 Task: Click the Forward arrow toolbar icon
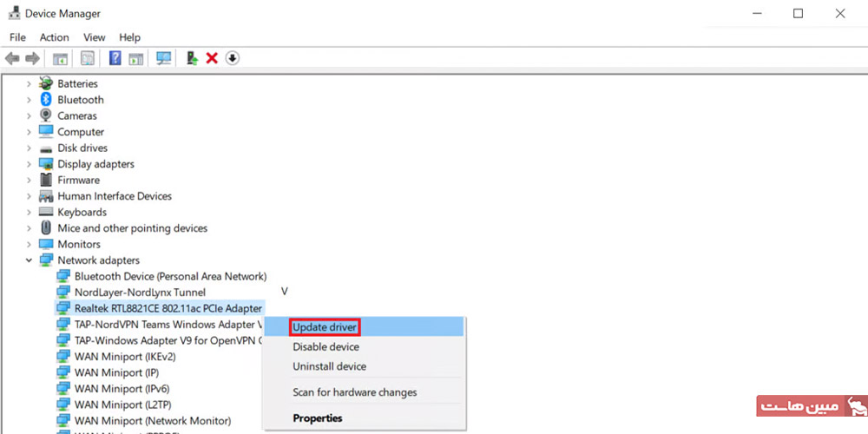coord(33,58)
